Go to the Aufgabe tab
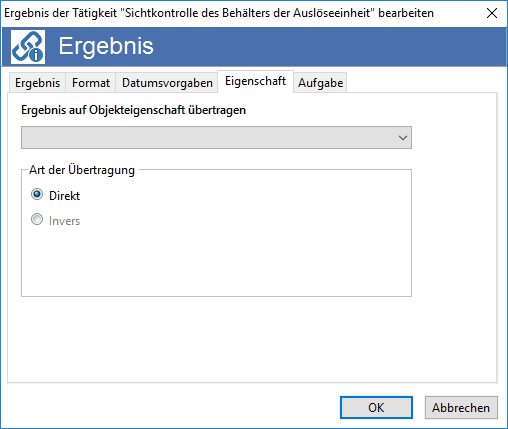 320,83
